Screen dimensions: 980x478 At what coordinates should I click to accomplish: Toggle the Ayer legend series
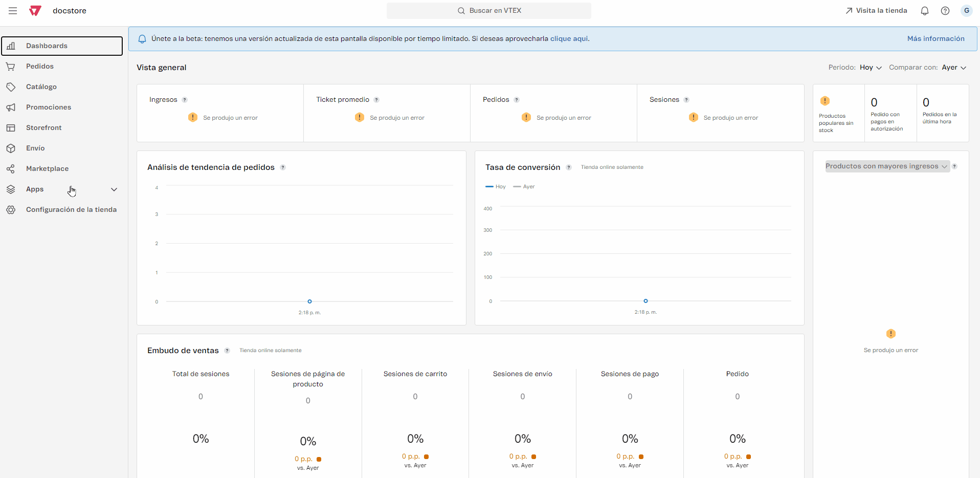click(524, 187)
